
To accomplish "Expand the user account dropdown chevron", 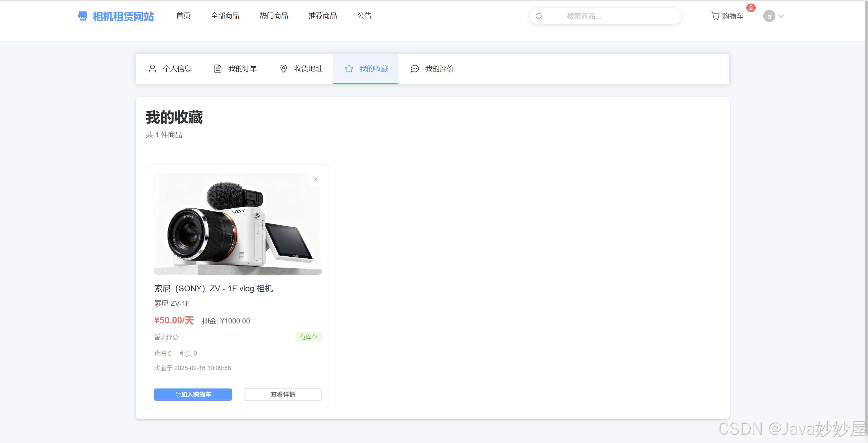I will point(781,16).
